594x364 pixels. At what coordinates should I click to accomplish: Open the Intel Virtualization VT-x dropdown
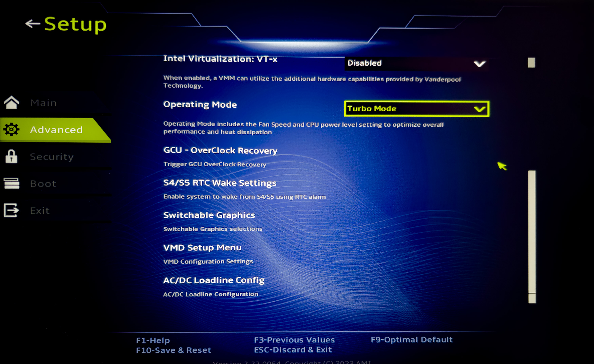tap(416, 63)
